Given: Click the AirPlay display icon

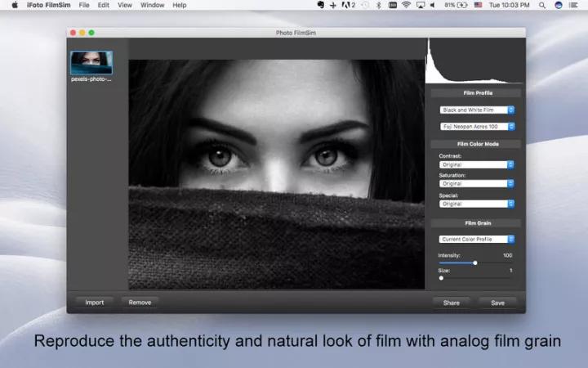Looking at the screenshot, I should pyautogui.click(x=421, y=5).
